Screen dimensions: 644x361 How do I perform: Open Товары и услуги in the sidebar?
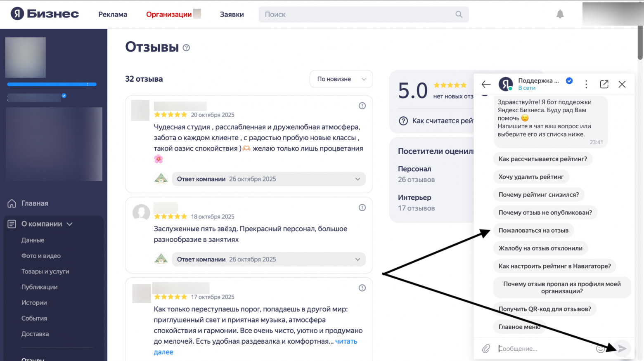pyautogui.click(x=45, y=271)
